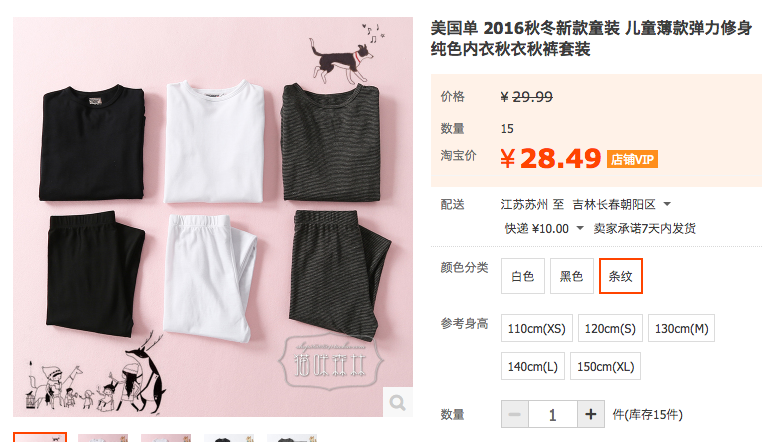The height and width of the screenshot is (442, 763).
Task: Select the 条纹 color option
Action: click(621, 276)
